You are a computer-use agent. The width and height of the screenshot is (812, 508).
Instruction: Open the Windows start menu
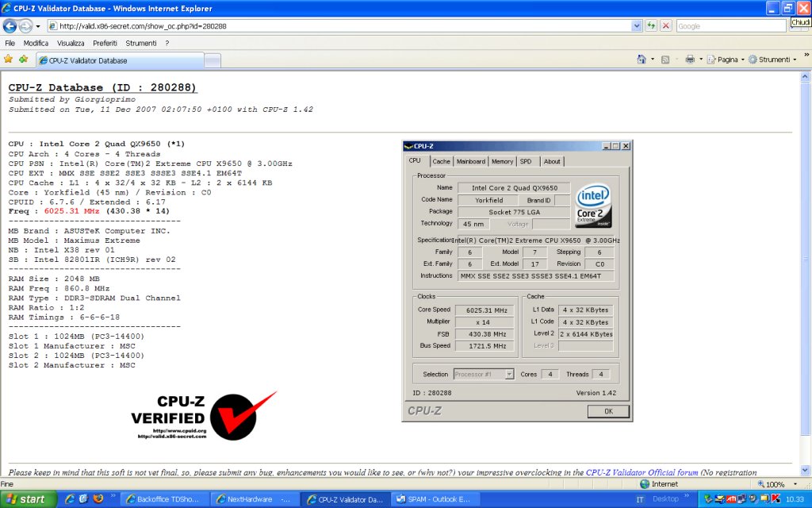point(27,499)
